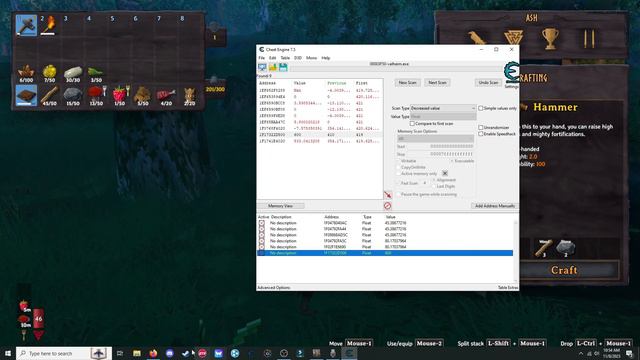This screenshot has height=360, width=640.
Task: Toggle Active box in third address list row
Action: [x=262, y=235]
